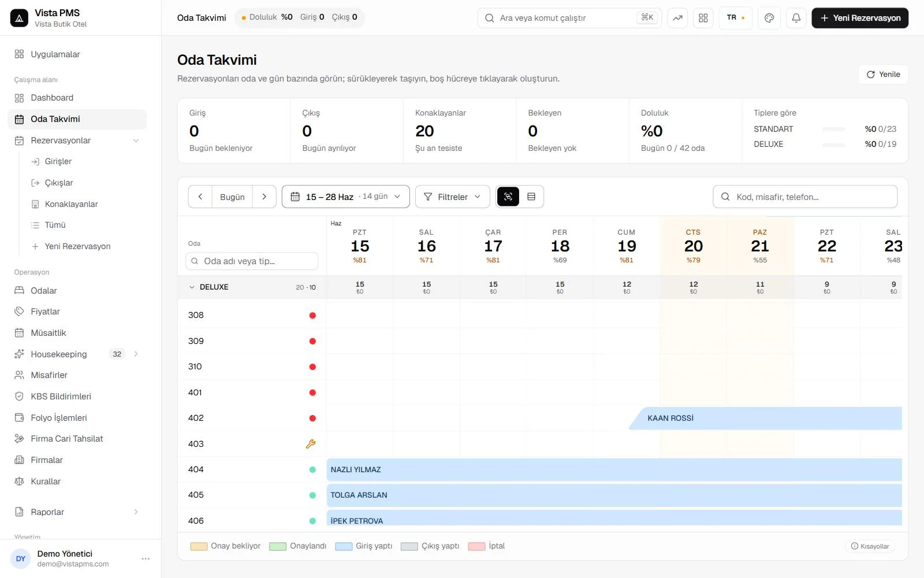Open the Konaklayanlar building icon
This screenshot has width=924, height=578.
click(x=35, y=205)
